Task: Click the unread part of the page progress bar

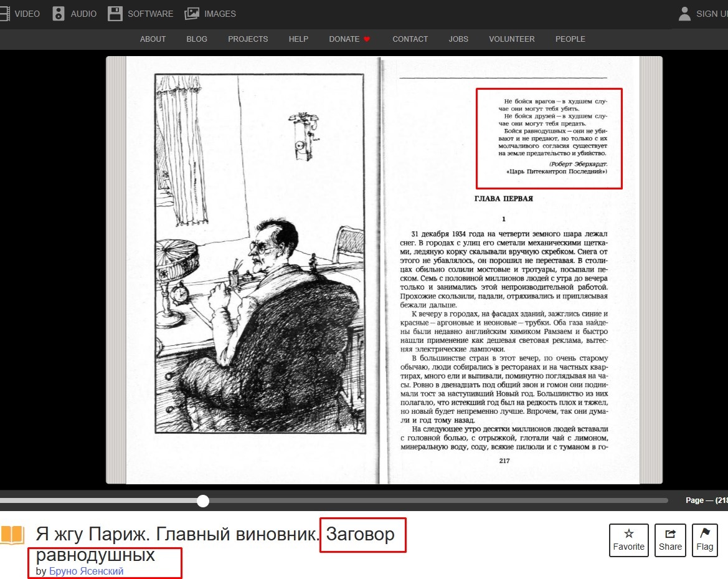Action: (438, 500)
